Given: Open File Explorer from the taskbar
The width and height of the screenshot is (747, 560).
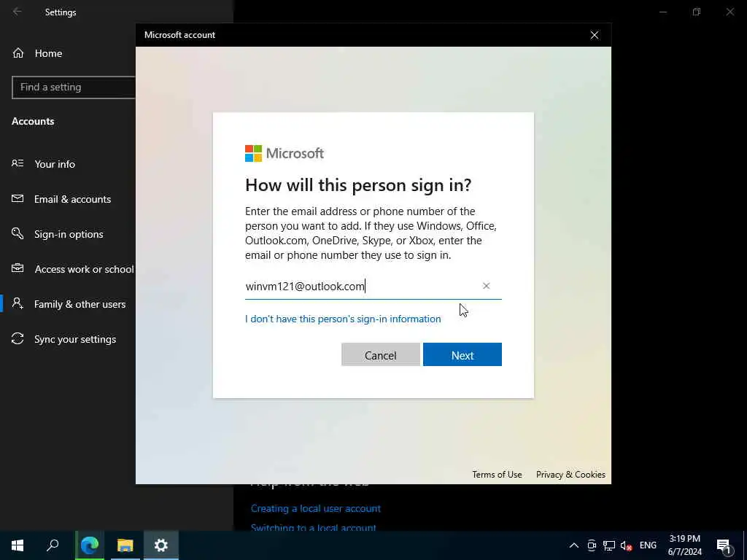Looking at the screenshot, I should click(x=125, y=545).
